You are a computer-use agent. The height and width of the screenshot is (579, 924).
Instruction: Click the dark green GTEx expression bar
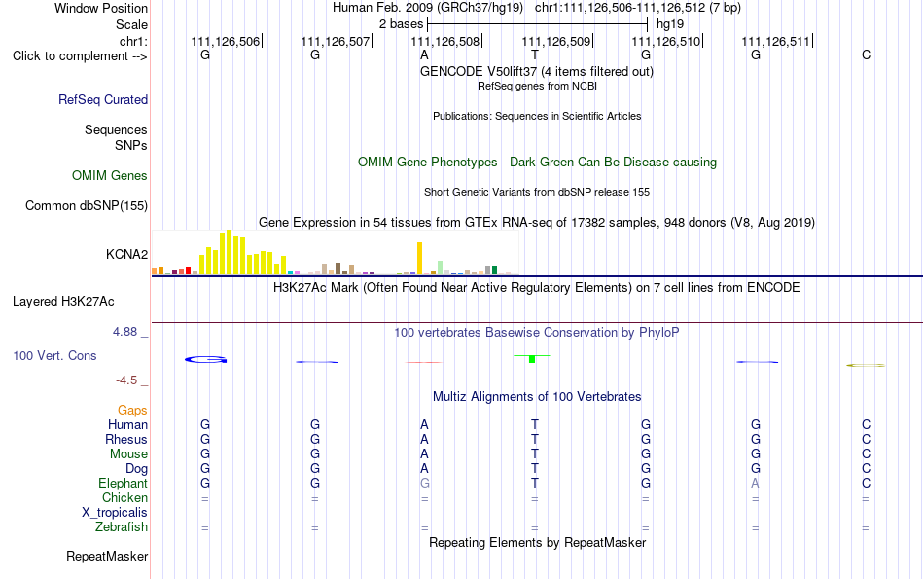coord(494,271)
